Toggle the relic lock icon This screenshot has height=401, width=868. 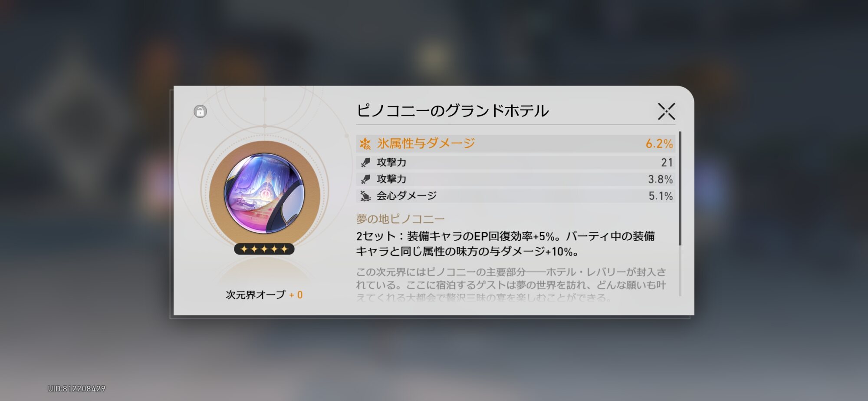200,112
